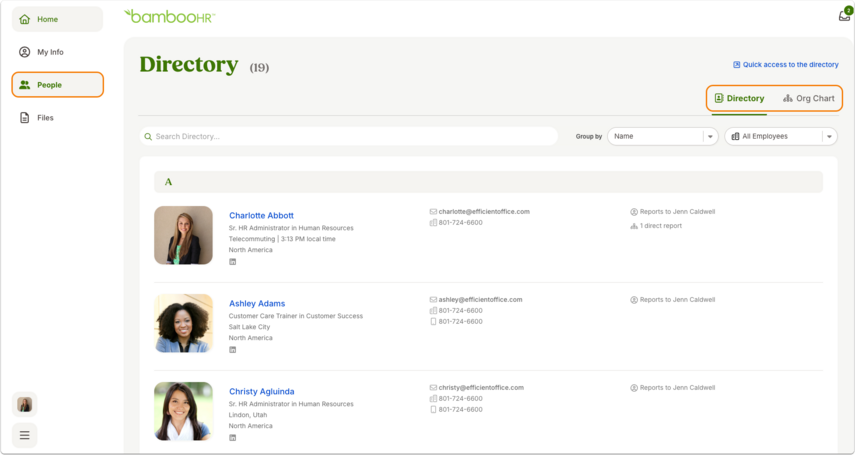The width and height of the screenshot is (855, 455).
Task: Select People in the sidebar
Action: [57, 85]
